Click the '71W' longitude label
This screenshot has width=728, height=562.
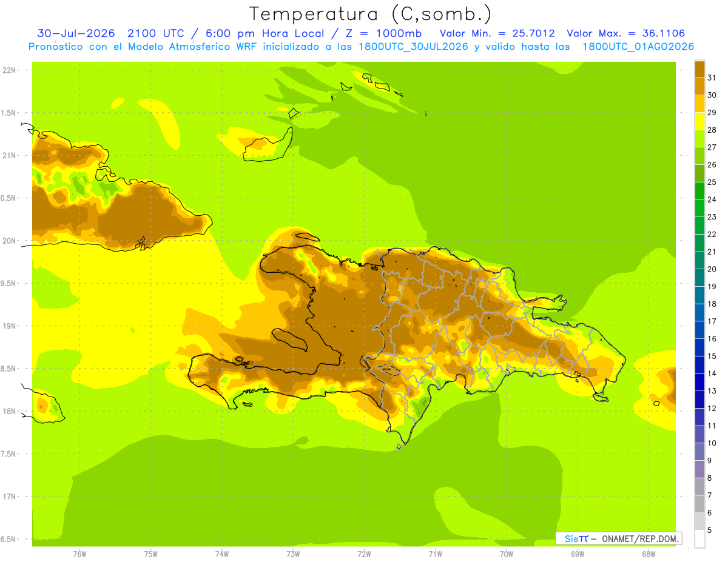435,554
